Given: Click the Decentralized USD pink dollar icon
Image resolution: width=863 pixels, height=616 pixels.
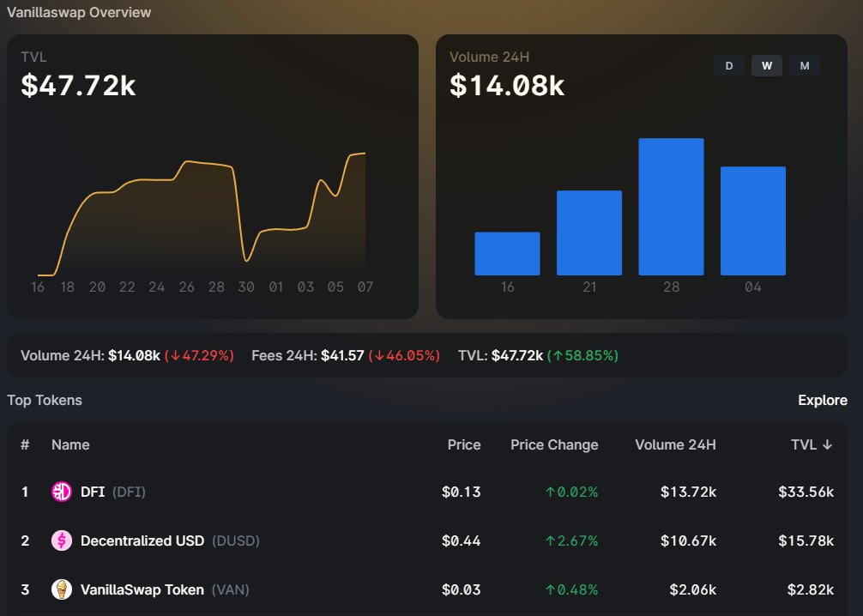Looking at the screenshot, I should click(62, 541).
